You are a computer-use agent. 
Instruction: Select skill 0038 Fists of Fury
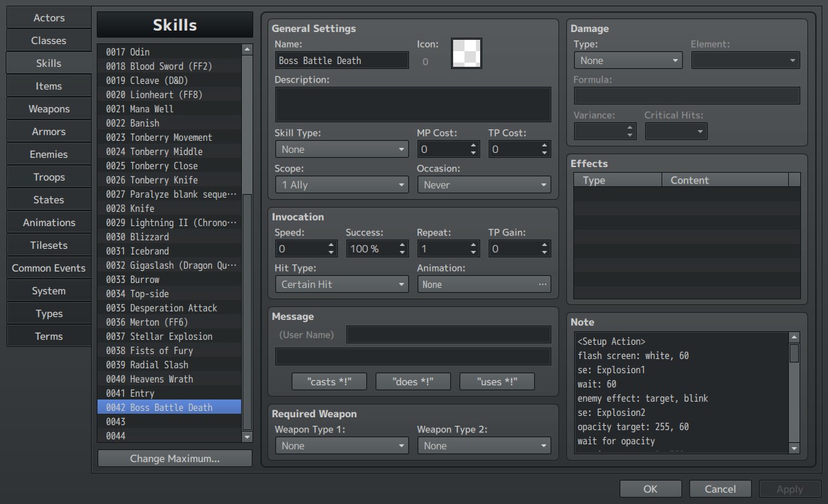pyautogui.click(x=169, y=350)
